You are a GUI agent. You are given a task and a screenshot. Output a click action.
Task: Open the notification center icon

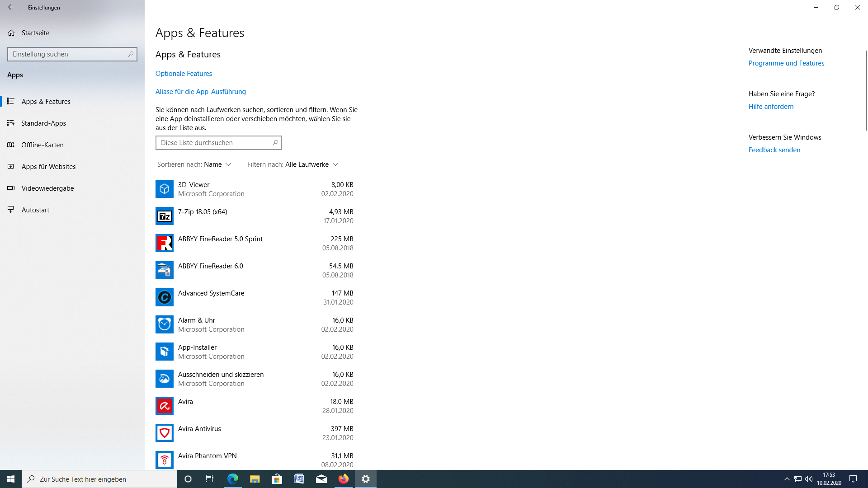click(853, 479)
